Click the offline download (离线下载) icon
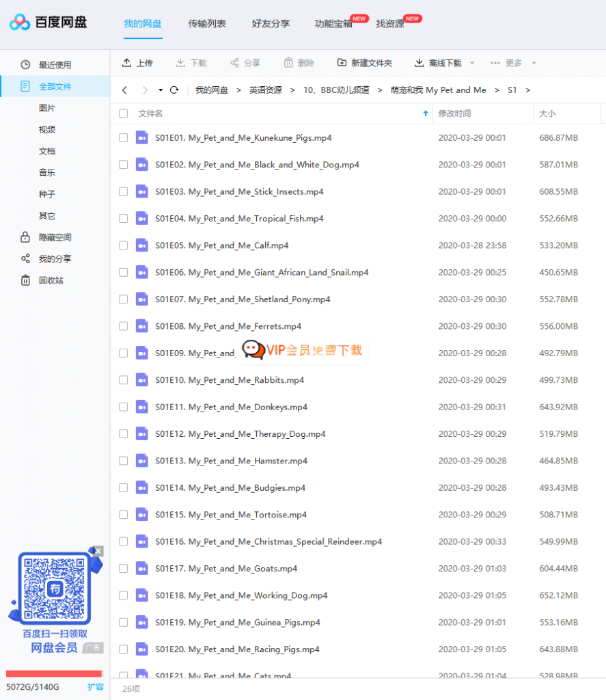The height and width of the screenshot is (700, 606). pos(419,63)
